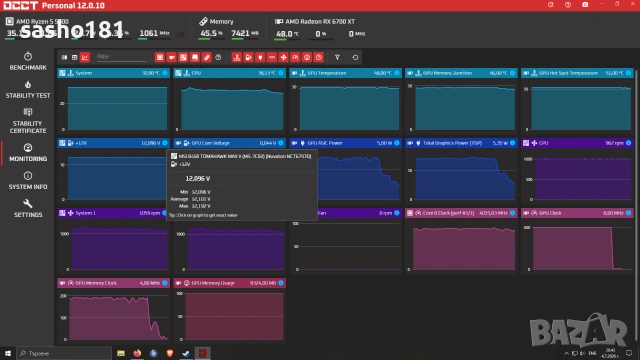Go to System Info page
The image size is (640, 360).
pos(28,180)
